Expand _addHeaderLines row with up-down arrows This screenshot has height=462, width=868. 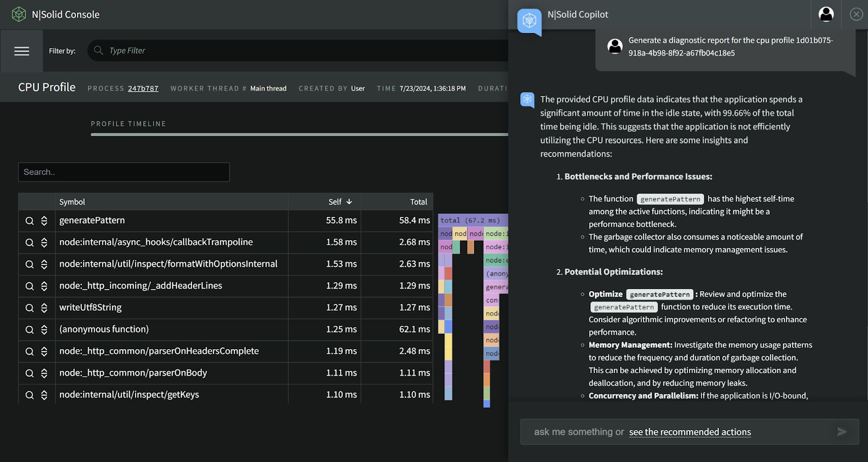point(44,286)
